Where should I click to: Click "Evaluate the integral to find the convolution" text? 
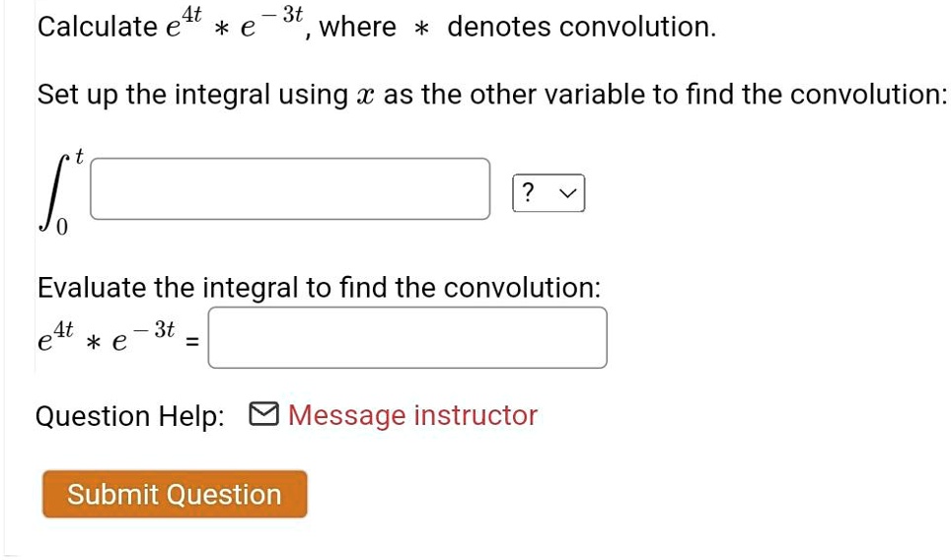pos(319,287)
